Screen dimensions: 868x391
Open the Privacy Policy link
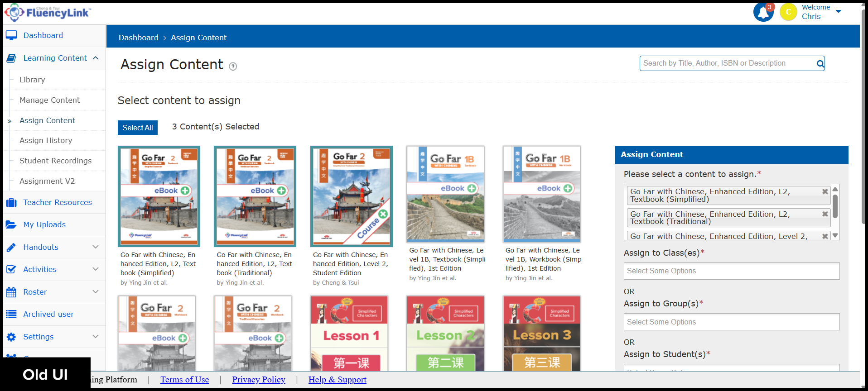point(259,380)
